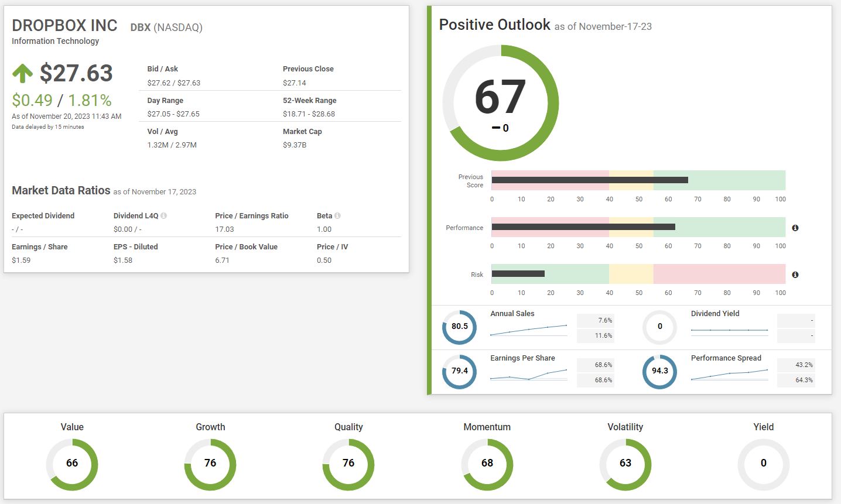Click the Dividend Yield trend sparkline
This screenshot has width=841, height=504.
[x=729, y=330]
